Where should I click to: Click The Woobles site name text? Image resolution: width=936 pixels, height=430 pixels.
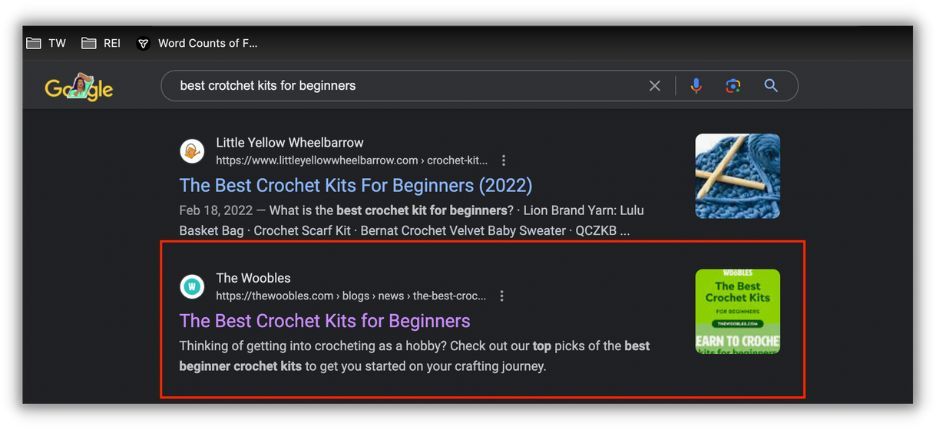tap(253, 278)
